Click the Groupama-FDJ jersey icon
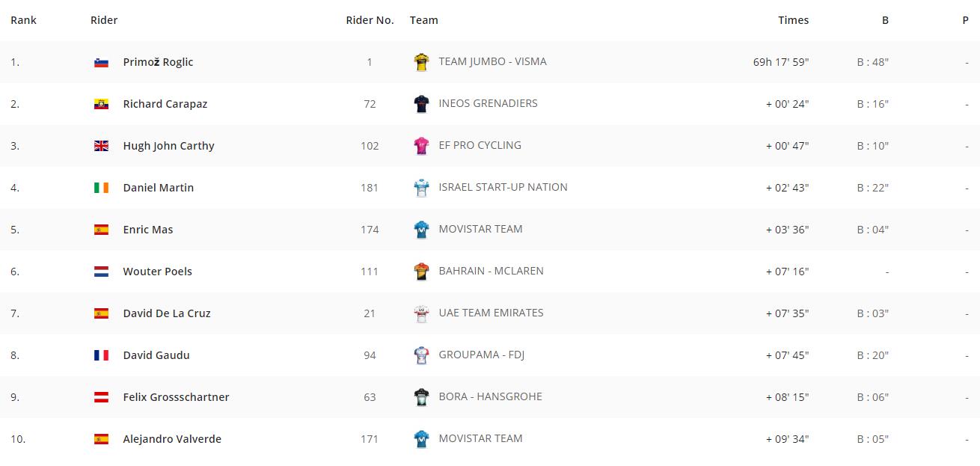The height and width of the screenshot is (466, 980). pyautogui.click(x=421, y=355)
